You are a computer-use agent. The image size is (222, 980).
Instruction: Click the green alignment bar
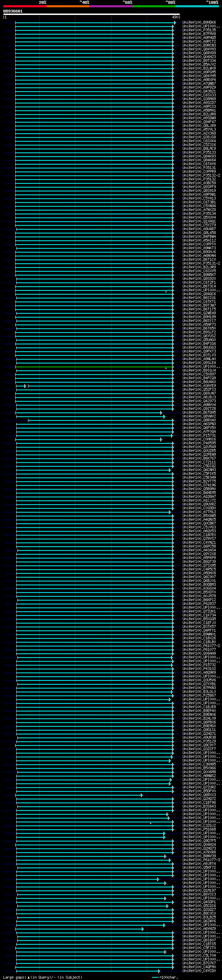coord(94,367)
